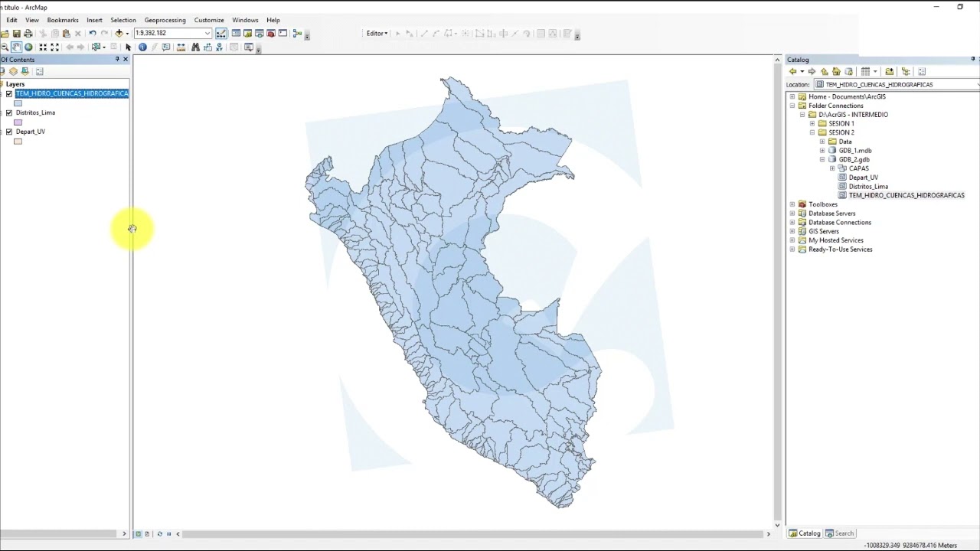Image resolution: width=980 pixels, height=551 pixels.
Task: Open the ArcToolbox window icon
Action: [x=271, y=34]
